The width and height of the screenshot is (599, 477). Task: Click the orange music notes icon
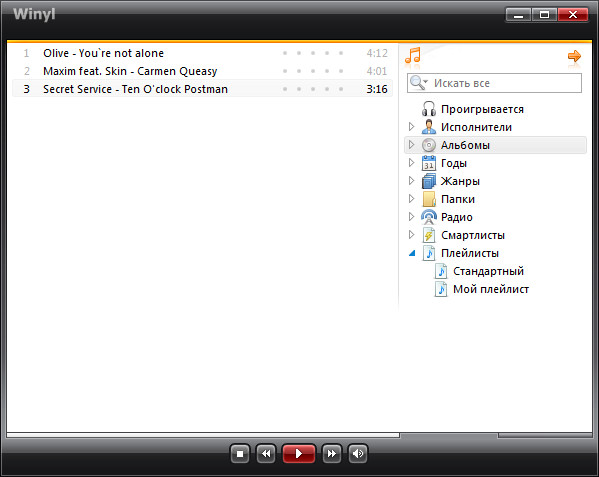coord(413,55)
